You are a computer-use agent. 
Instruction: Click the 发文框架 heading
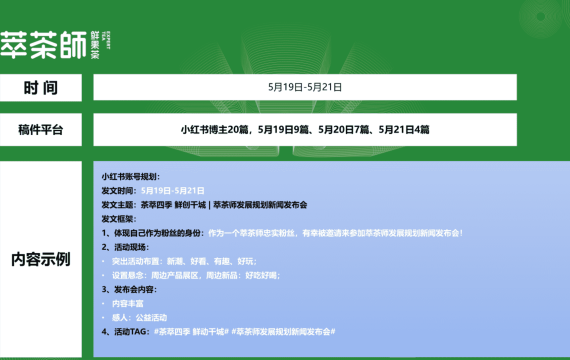[x=119, y=219]
